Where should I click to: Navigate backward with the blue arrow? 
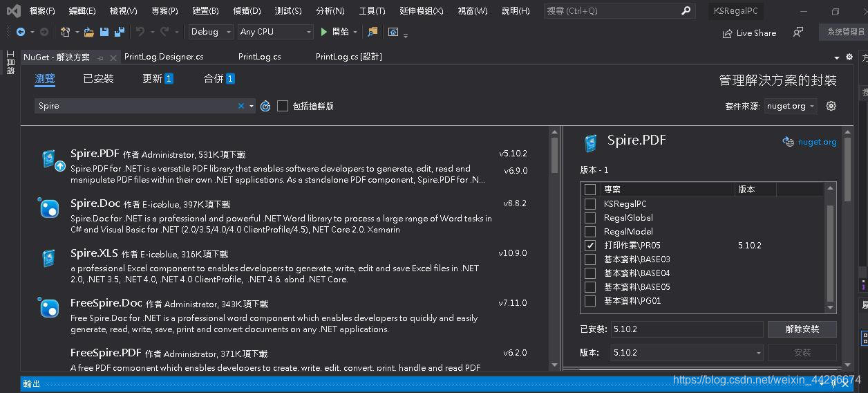(21, 32)
